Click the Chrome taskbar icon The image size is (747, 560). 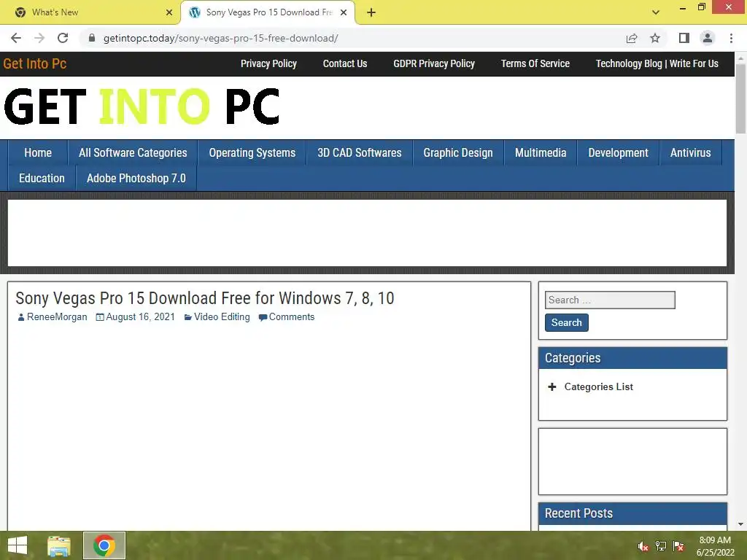[x=104, y=545]
